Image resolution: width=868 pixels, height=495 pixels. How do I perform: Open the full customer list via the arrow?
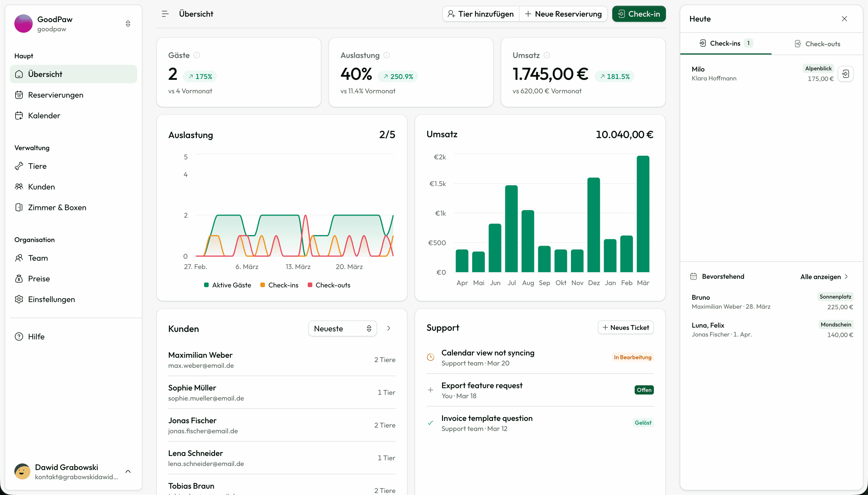388,328
